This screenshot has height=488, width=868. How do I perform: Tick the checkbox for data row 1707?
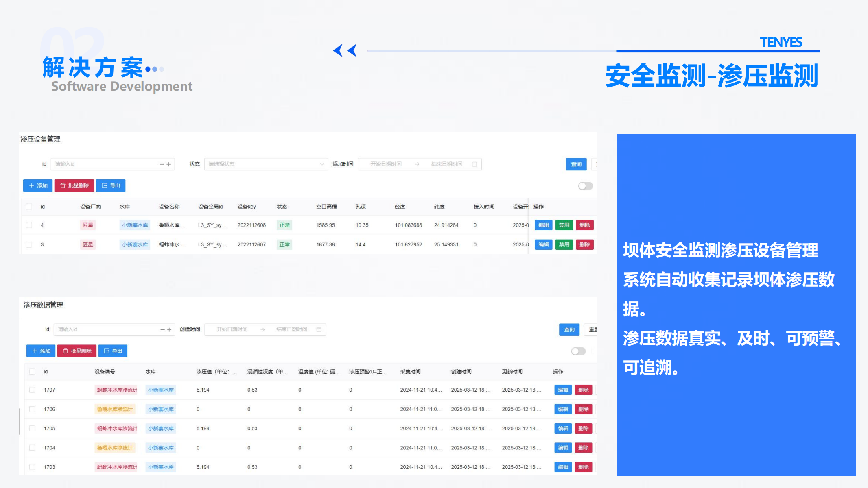(32, 390)
